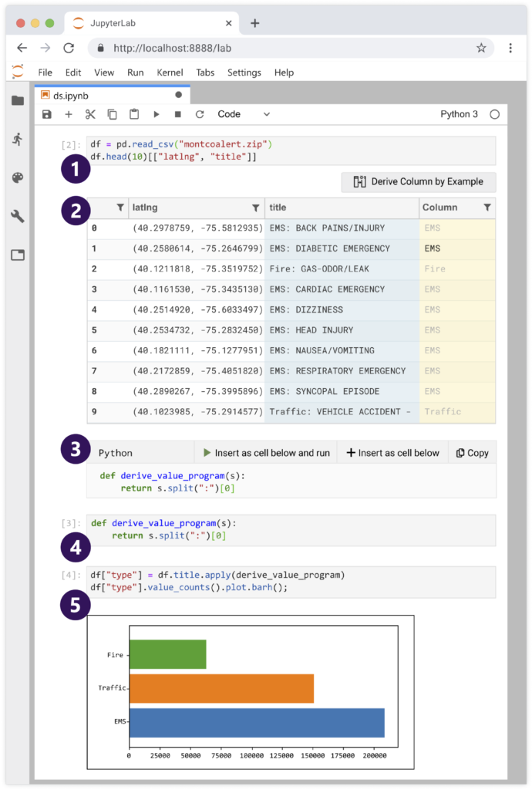Image resolution: width=532 pixels, height=790 pixels.
Task: Open the wrench tools sidebar icon
Action: (x=17, y=217)
